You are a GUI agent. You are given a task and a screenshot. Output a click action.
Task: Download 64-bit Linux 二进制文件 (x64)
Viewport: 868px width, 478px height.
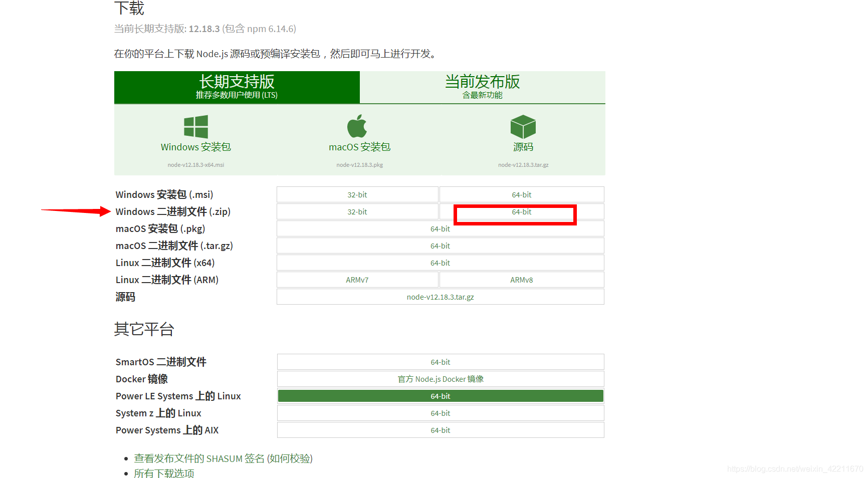(441, 263)
